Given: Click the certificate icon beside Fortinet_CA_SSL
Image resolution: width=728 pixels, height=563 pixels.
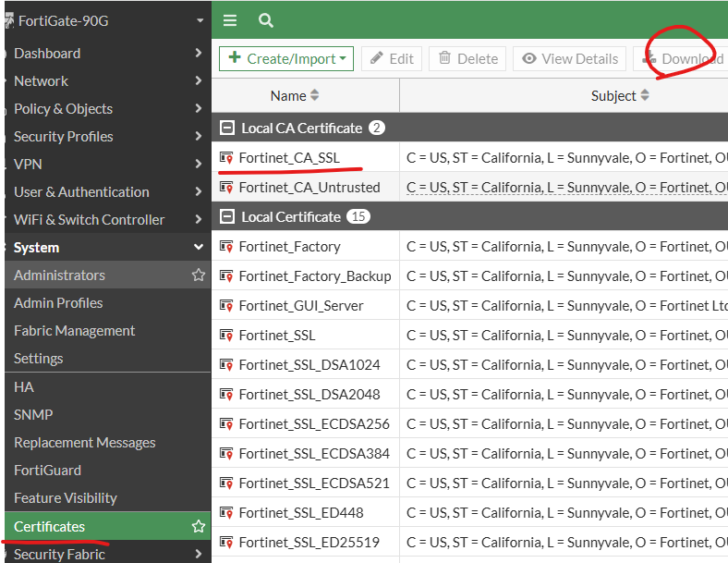Looking at the screenshot, I should 226,158.
